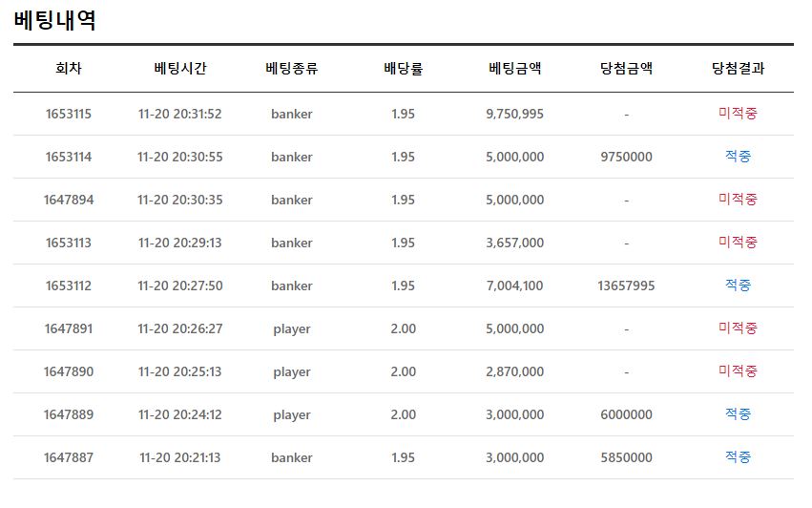Sort by the 베팅시간 column header
812x508 pixels.
(x=179, y=69)
